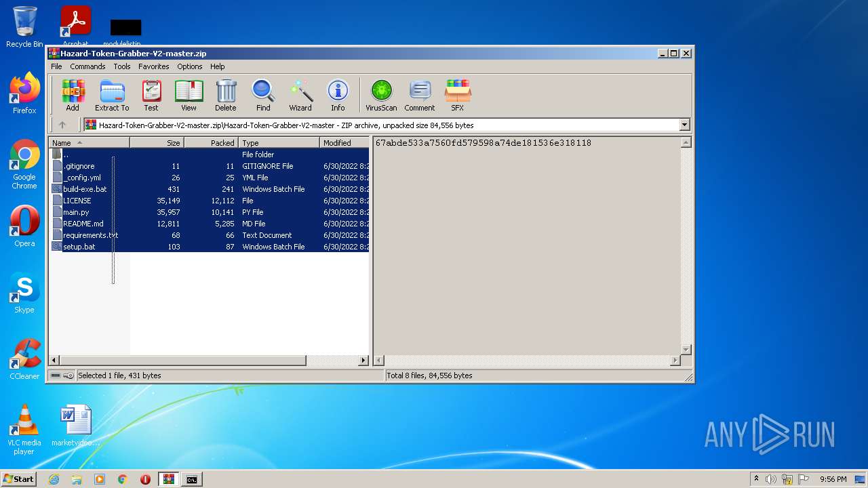Open the cmd window from taskbar
Screen dimensions: 868x488
[x=192, y=479]
